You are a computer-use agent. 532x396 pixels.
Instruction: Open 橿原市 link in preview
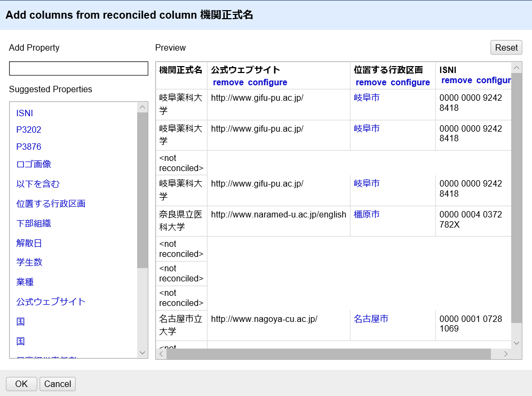367,214
